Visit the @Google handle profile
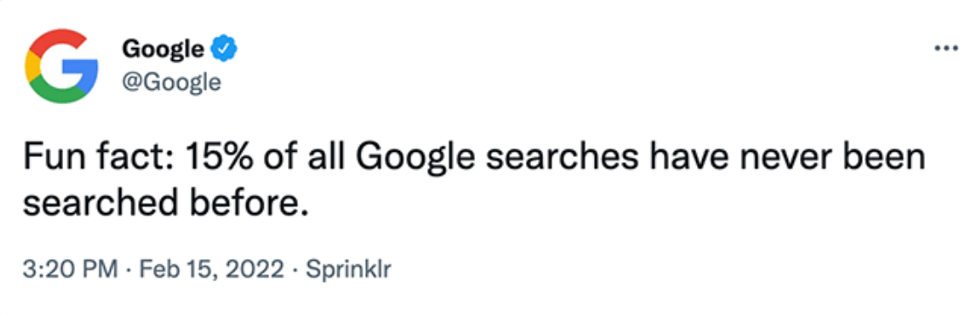The height and width of the screenshot is (315, 980). coord(171,81)
